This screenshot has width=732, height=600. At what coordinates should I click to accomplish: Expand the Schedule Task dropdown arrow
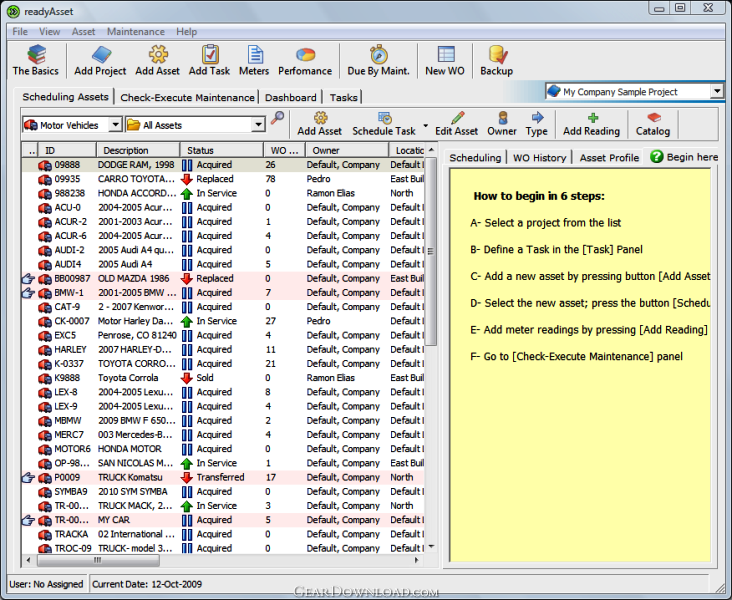coord(425,126)
